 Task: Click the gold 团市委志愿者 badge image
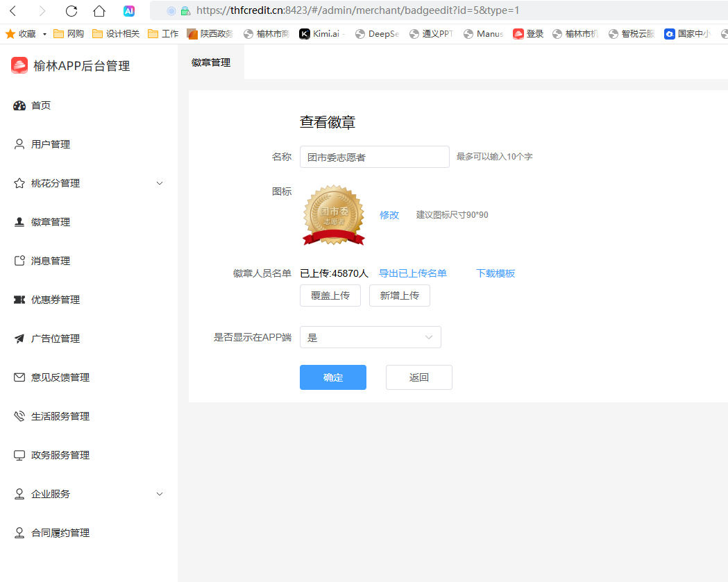pyautogui.click(x=334, y=215)
